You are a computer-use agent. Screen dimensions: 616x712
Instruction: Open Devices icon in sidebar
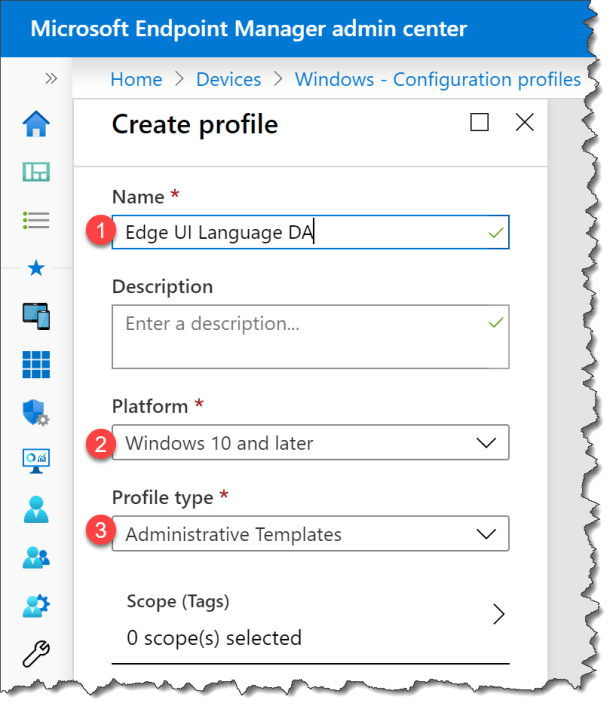click(36, 316)
